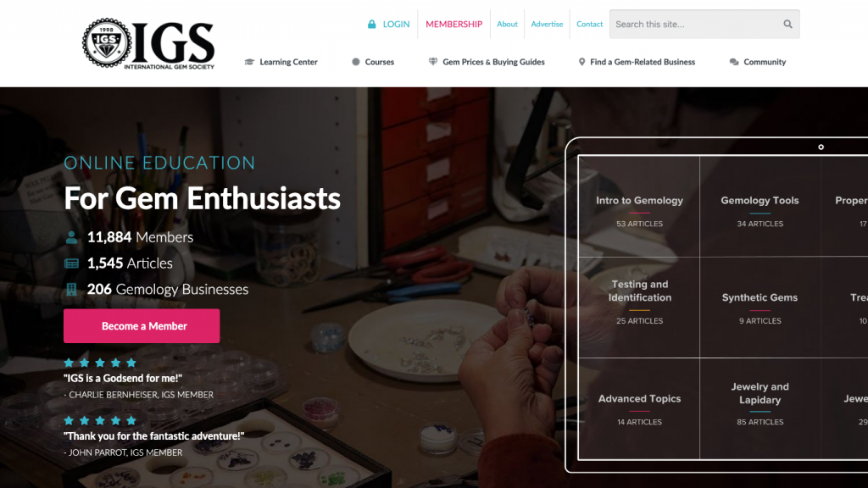Select Testing and Identification tile
This screenshot has width=868, height=488.
pos(639,308)
